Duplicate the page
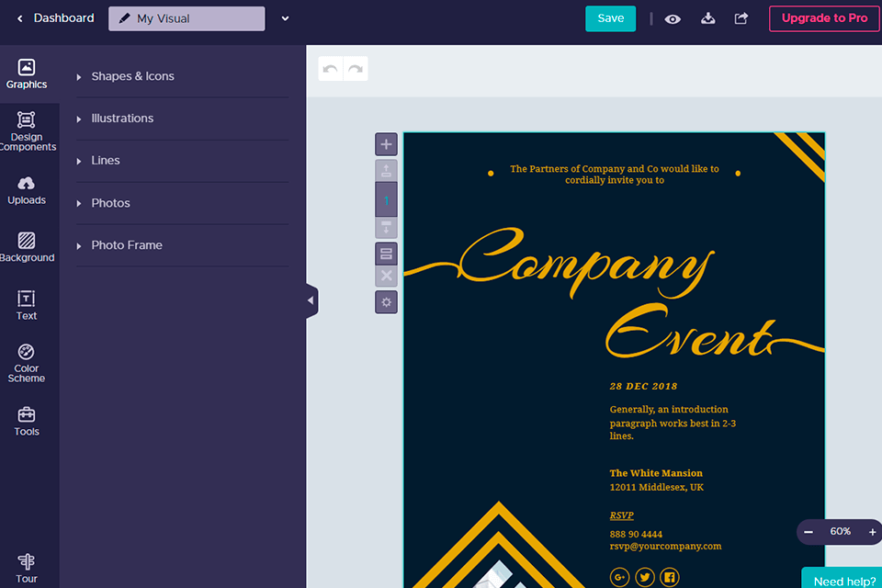This screenshot has width=882, height=588. tap(386, 254)
